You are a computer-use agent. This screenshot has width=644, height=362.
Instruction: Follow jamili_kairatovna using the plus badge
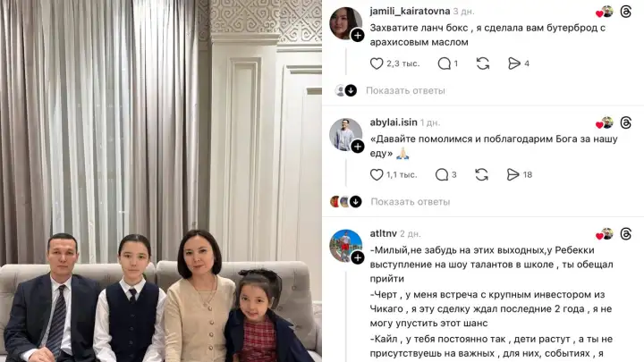(358, 36)
